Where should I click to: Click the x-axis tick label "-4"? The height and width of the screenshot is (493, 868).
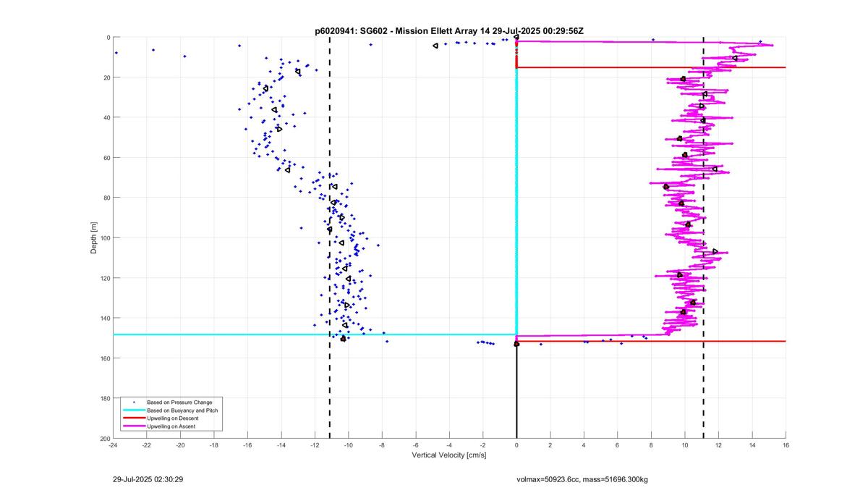point(449,445)
